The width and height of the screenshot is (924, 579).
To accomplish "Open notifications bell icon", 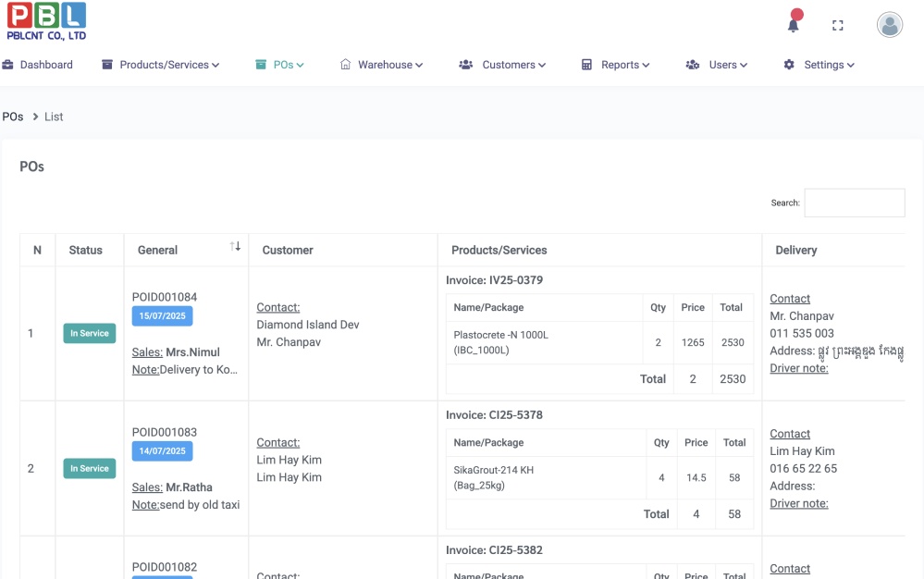I will click(x=793, y=25).
